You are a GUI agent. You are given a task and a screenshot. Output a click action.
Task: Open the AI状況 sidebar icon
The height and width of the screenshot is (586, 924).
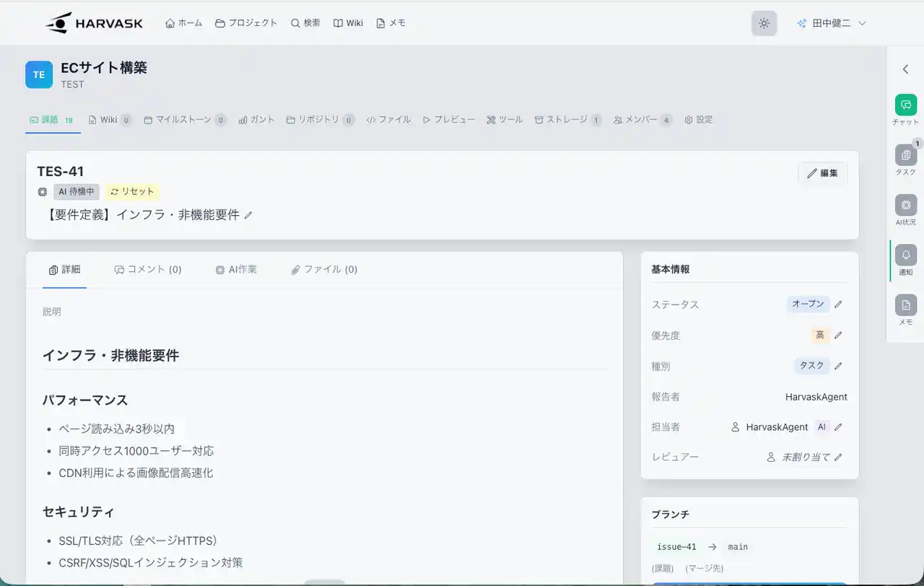pos(905,205)
